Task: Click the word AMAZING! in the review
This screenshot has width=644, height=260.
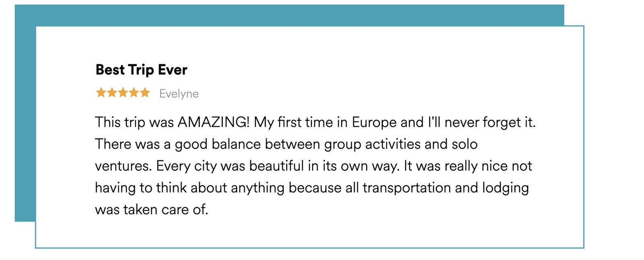Action: coord(213,122)
